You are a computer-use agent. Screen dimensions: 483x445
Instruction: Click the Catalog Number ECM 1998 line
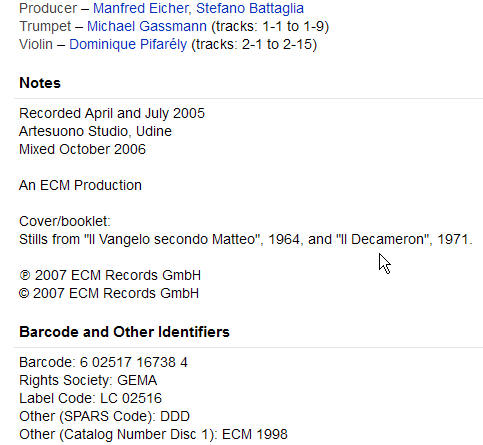[x=153, y=434]
